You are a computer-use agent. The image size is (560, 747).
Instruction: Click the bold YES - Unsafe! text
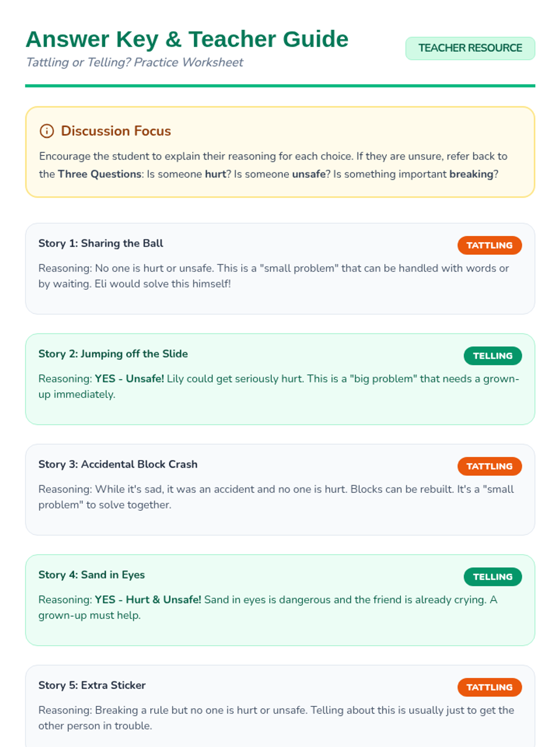(x=129, y=379)
